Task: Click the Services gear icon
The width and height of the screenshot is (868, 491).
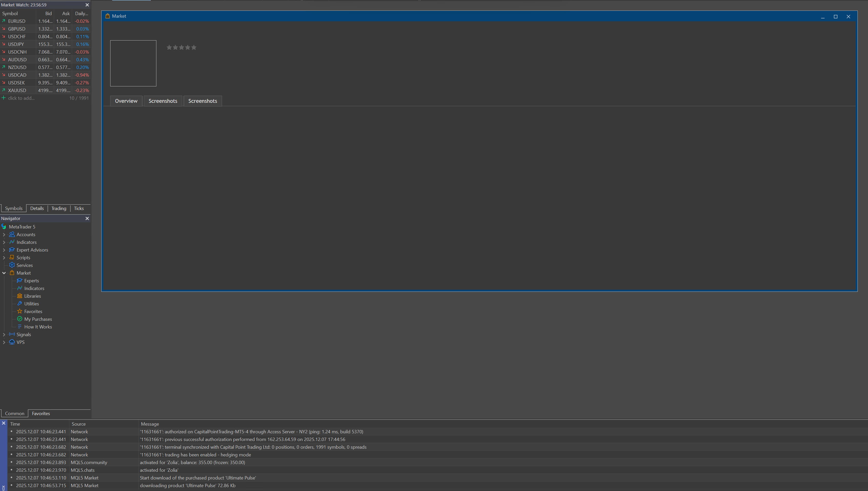Action: (12, 265)
